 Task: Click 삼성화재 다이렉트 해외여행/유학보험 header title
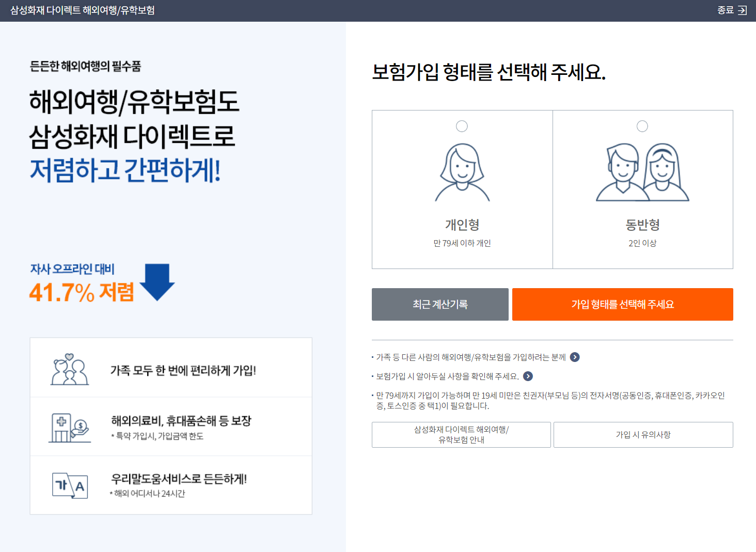click(83, 10)
